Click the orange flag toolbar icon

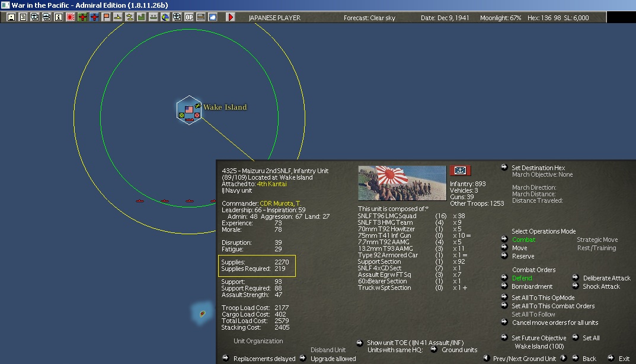coord(106,17)
